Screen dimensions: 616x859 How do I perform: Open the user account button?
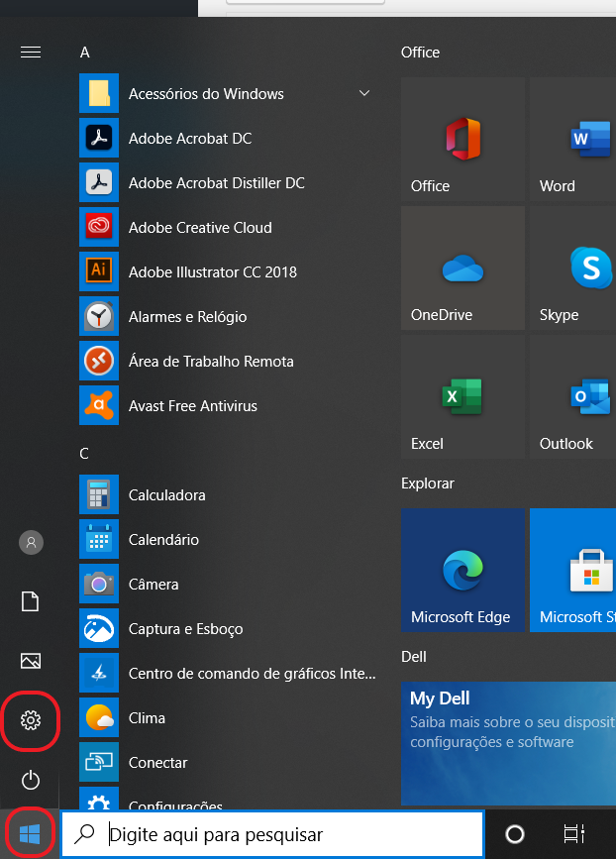[x=31, y=542]
